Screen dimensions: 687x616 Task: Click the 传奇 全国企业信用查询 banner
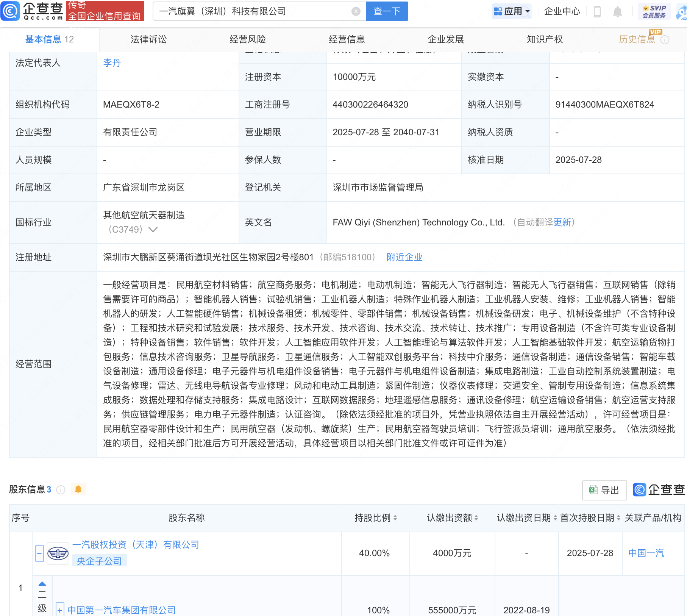(105, 11)
